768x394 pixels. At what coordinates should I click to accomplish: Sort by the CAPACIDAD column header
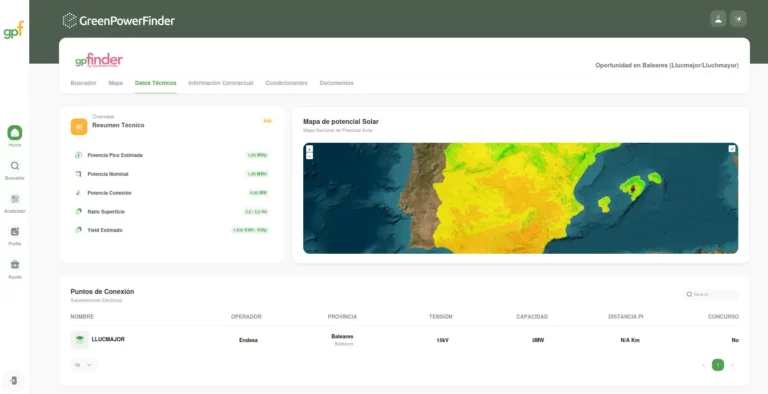532,317
